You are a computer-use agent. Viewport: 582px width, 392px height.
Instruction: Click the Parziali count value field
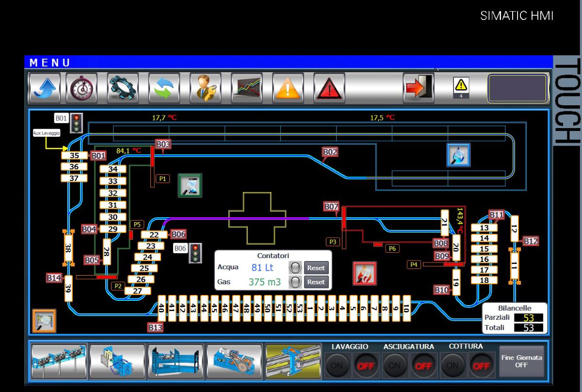528,318
